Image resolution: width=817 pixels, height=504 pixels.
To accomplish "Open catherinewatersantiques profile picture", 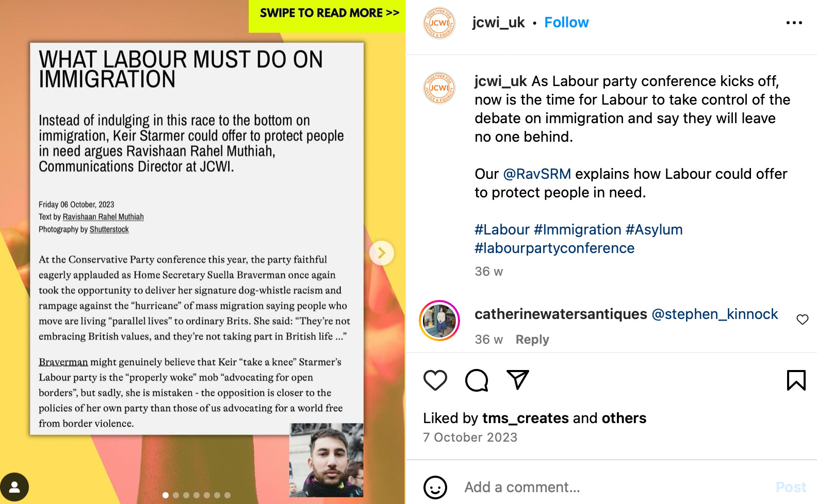I will [x=439, y=321].
